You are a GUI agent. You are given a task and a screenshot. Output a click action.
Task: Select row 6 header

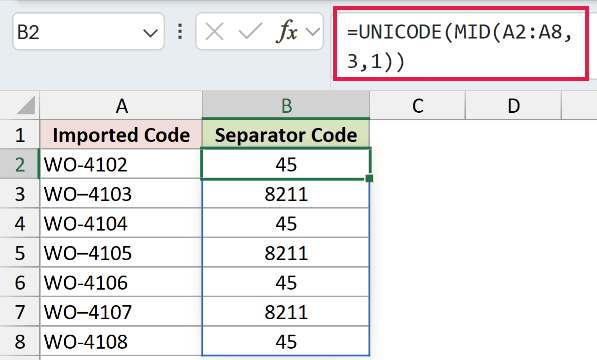point(20,282)
